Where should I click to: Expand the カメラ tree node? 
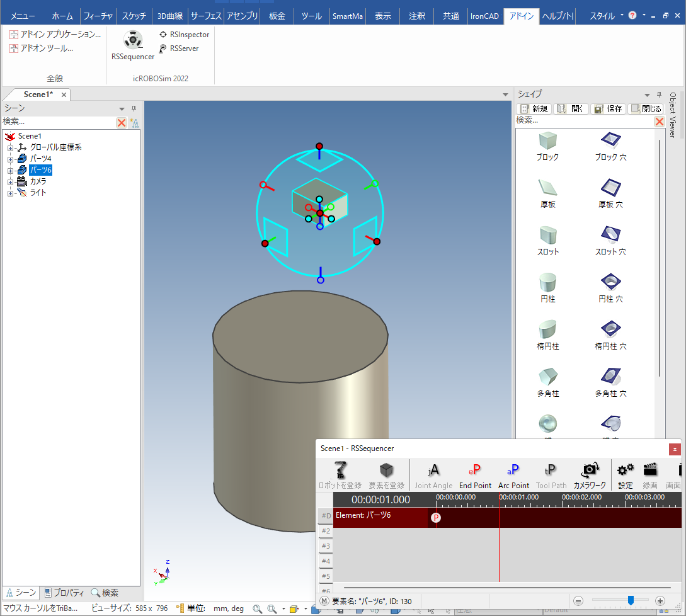(x=10, y=181)
